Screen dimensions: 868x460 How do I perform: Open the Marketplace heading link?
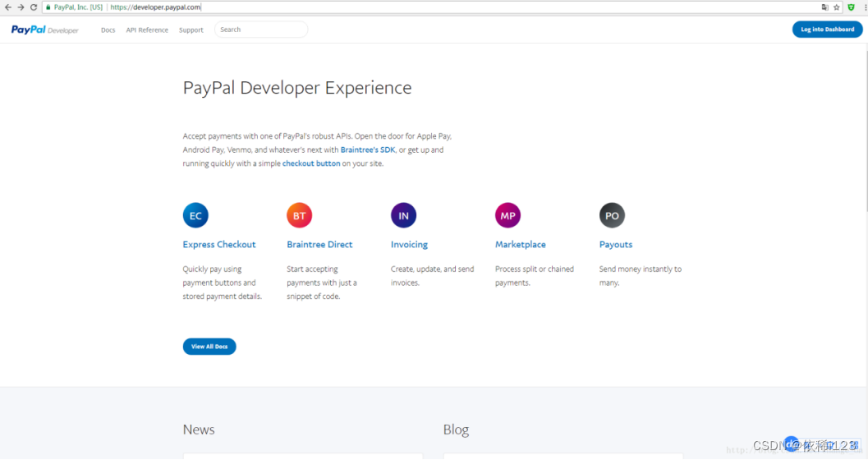[521, 245]
